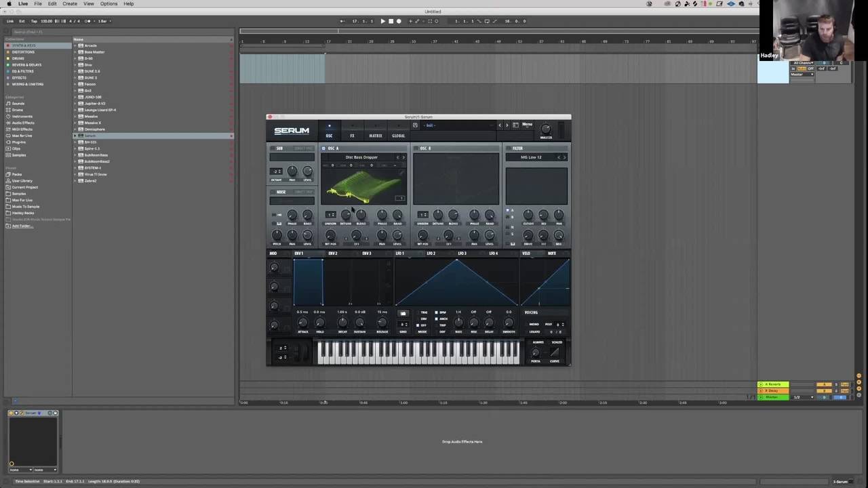Enable the NOISE oscillator switch

(x=273, y=192)
